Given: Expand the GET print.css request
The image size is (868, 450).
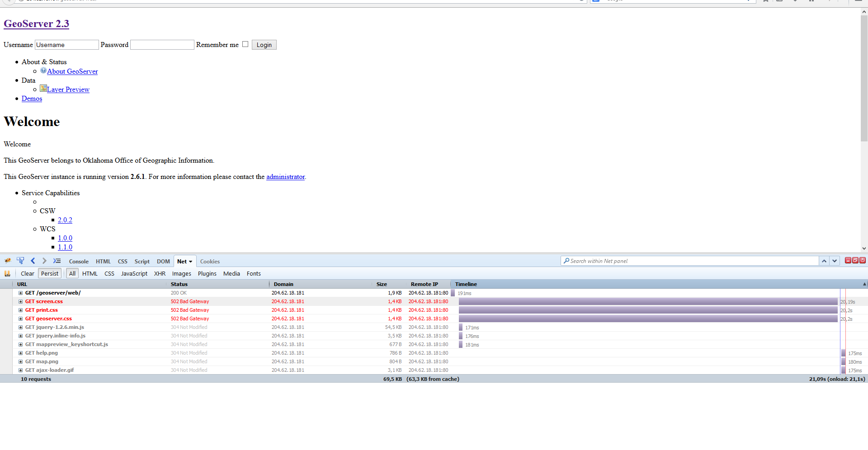Looking at the screenshot, I should (20, 310).
